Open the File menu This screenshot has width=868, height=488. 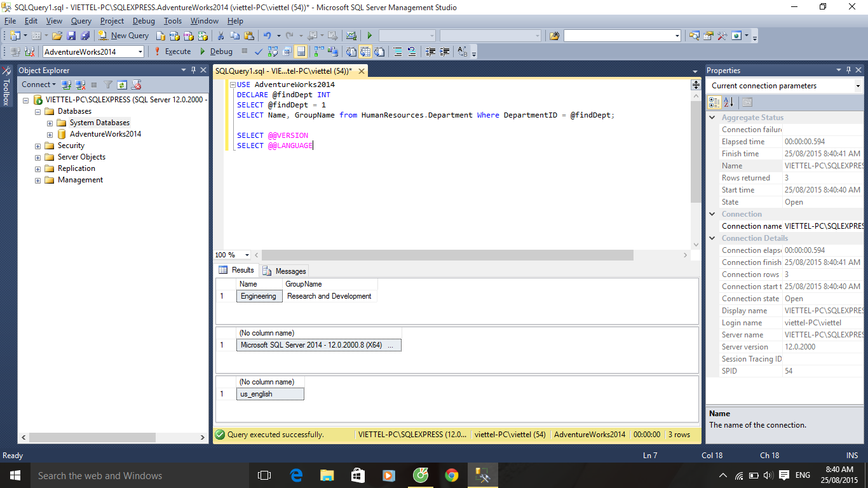tap(10, 21)
